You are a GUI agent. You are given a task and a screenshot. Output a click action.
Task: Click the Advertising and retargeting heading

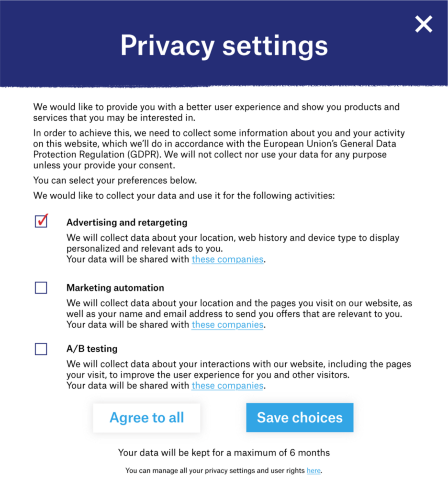(126, 222)
